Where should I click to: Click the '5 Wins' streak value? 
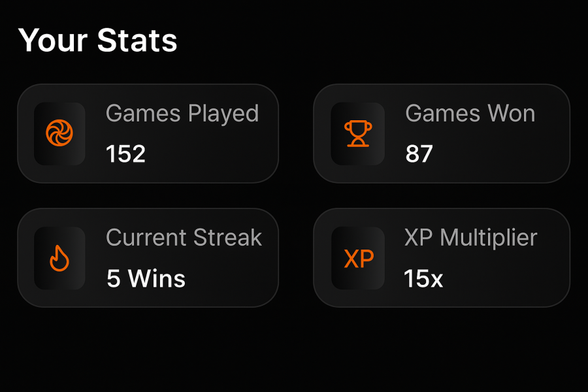(146, 279)
